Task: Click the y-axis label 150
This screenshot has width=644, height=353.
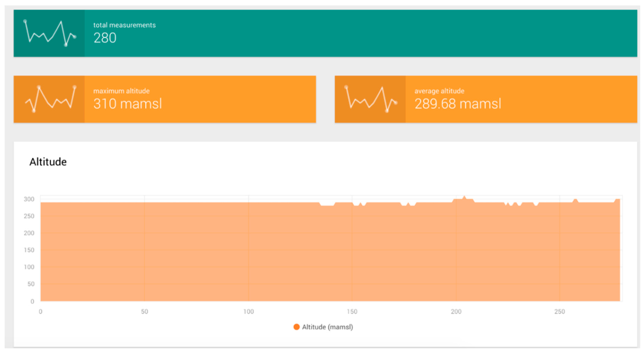Action: coord(29,250)
